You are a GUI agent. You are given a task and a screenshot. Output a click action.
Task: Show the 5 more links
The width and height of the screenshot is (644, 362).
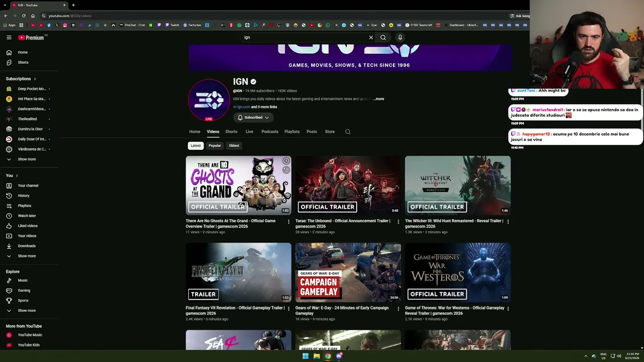tap(264, 107)
